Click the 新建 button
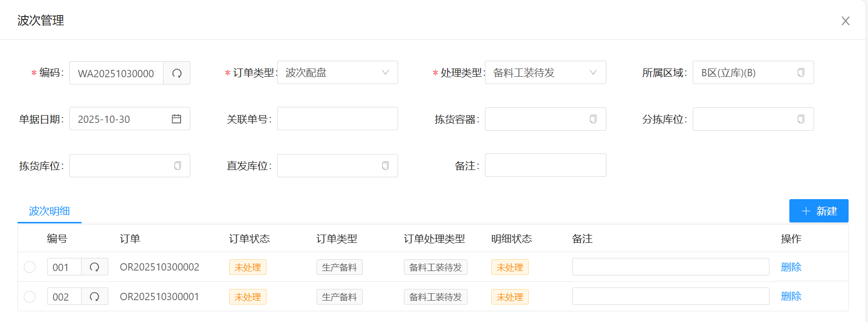868x322 pixels. [818, 211]
